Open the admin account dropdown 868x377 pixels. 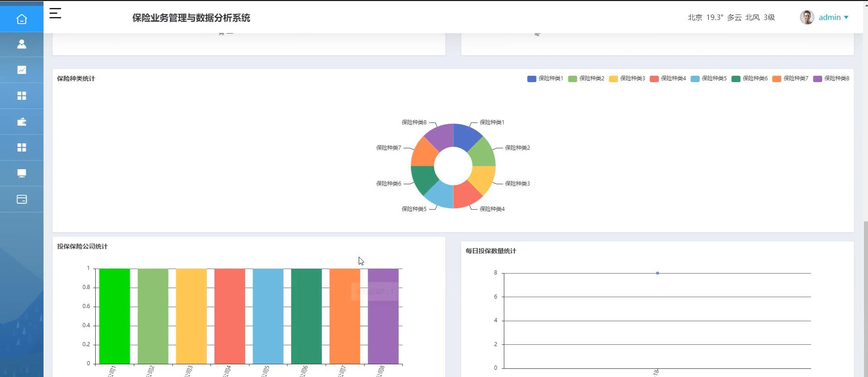[834, 17]
